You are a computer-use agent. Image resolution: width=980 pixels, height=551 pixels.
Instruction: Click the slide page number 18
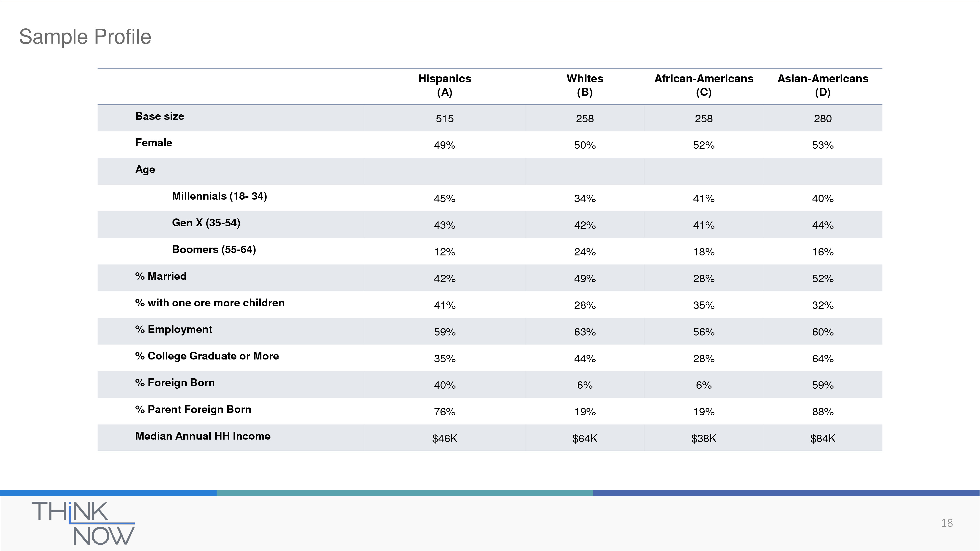tap(946, 523)
